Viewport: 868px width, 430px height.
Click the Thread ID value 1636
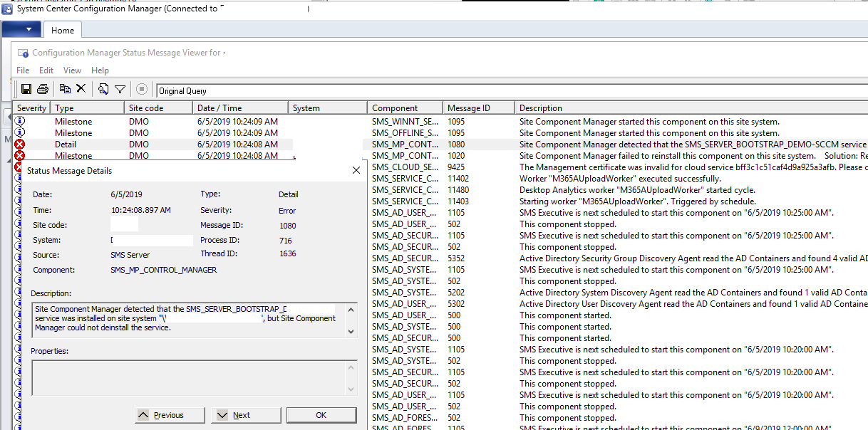coord(287,254)
